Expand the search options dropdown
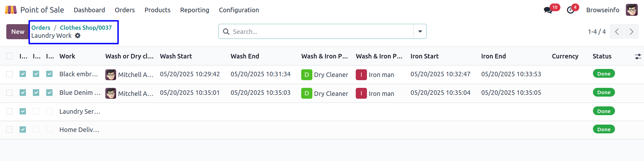Image resolution: width=644 pixels, height=161 pixels. click(x=420, y=31)
